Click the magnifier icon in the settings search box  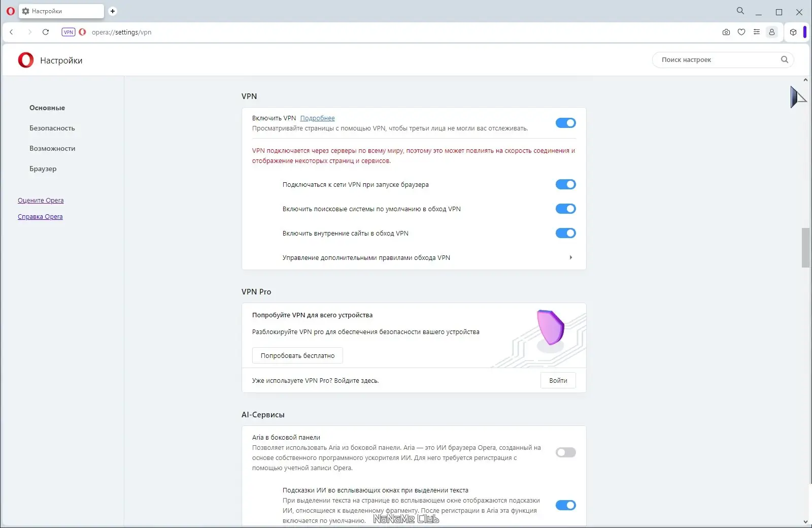pyautogui.click(x=785, y=59)
